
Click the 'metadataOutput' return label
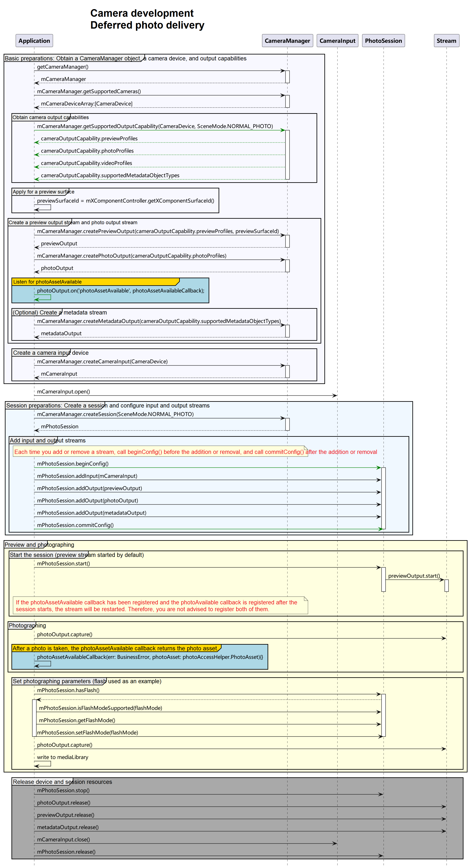(61, 333)
